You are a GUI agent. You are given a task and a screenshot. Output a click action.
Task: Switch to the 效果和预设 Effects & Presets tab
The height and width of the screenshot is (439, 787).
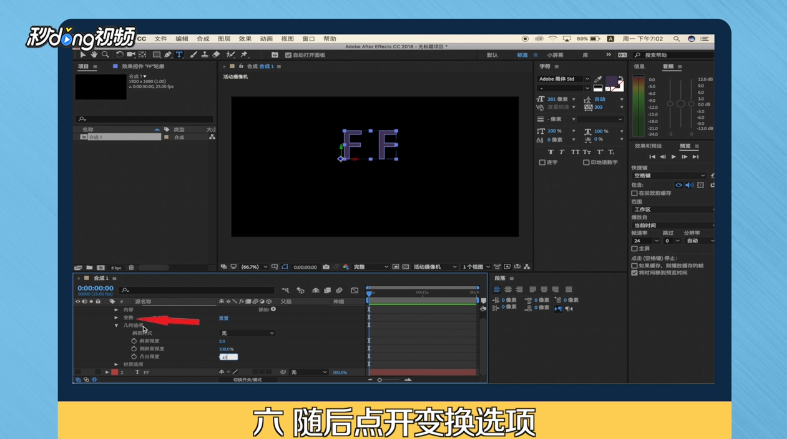point(648,146)
